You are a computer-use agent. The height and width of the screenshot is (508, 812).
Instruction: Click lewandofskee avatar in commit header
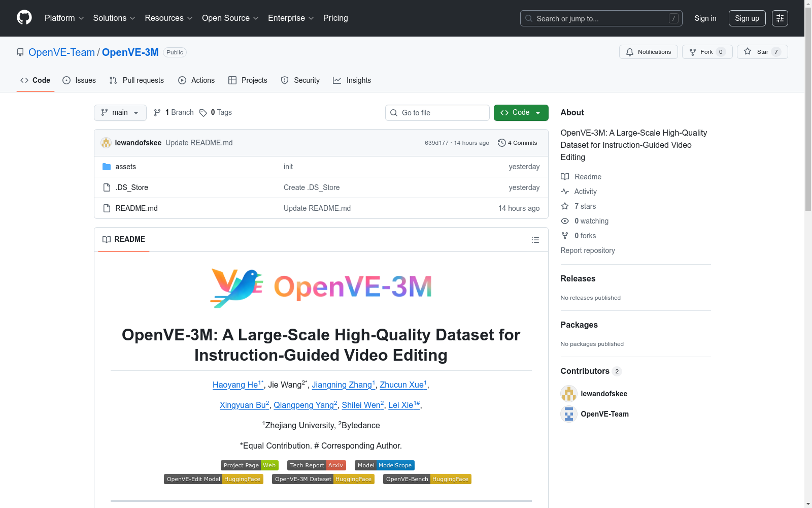(x=106, y=143)
